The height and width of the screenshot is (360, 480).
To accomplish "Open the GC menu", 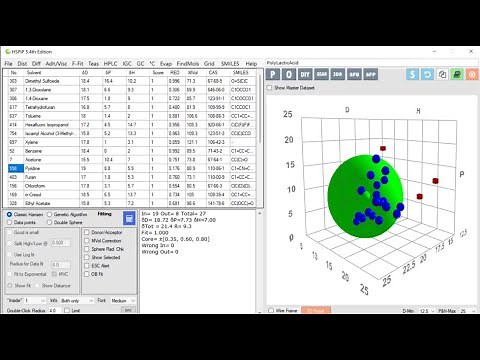I will [140, 64].
